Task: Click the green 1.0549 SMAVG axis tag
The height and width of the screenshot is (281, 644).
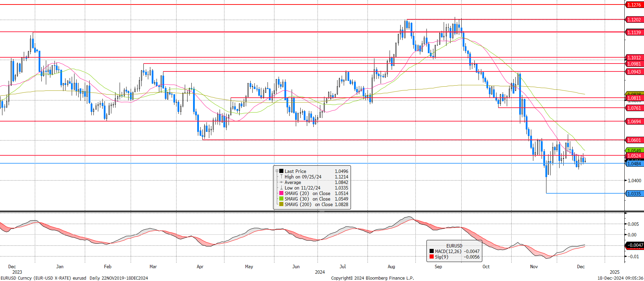Action: click(x=634, y=151)
